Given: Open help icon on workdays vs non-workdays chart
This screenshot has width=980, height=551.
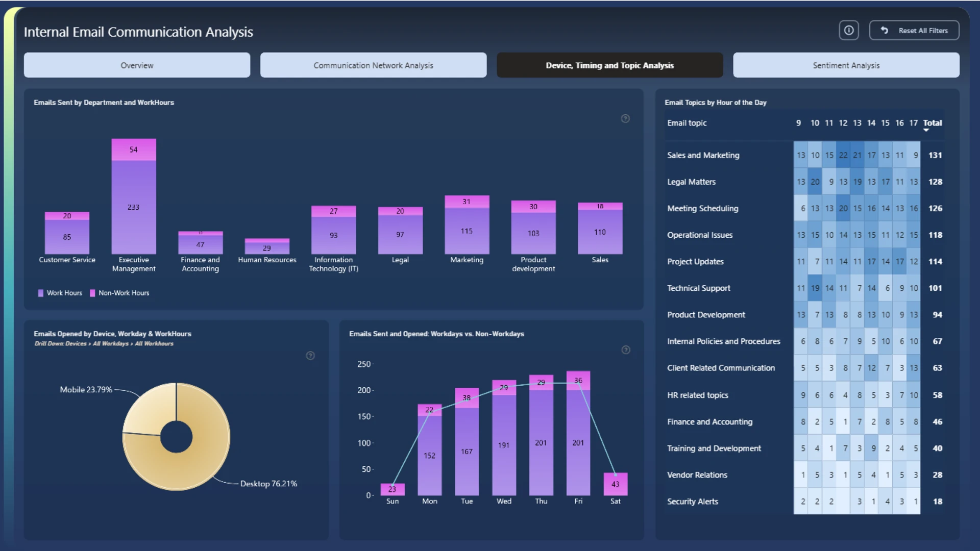Looking at the screenshot, I should pyautogui.click(x=626, y=350).
